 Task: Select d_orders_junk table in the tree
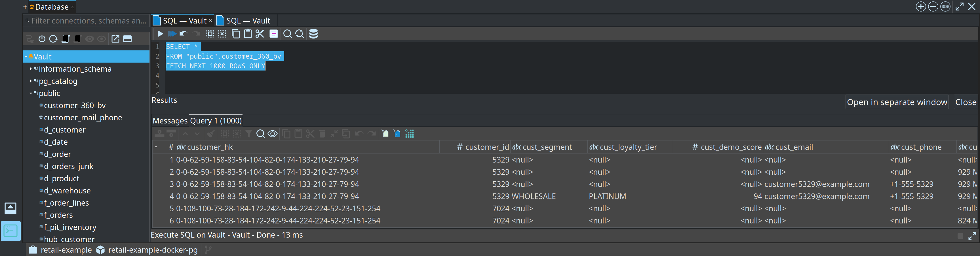click(68, 166)
